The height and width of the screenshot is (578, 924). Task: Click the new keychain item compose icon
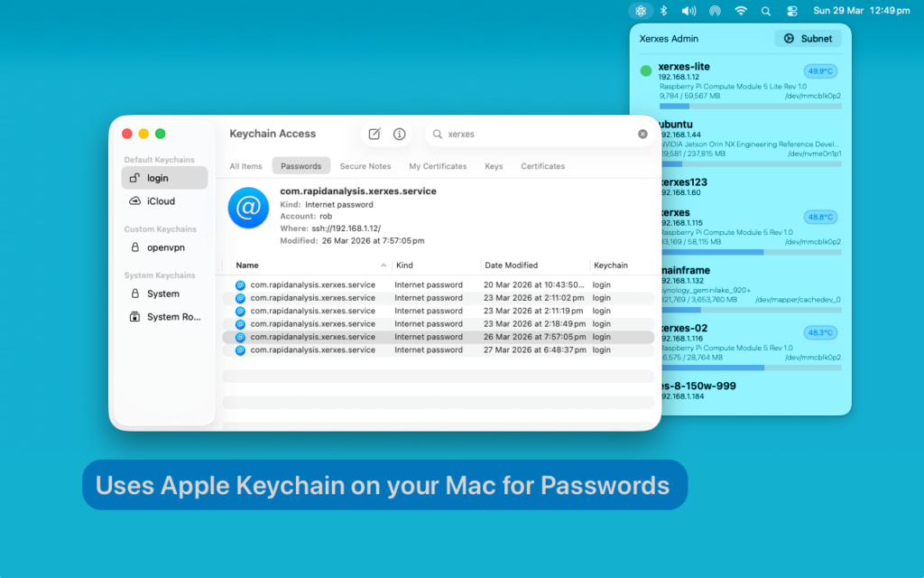click(x=374, y=134)
